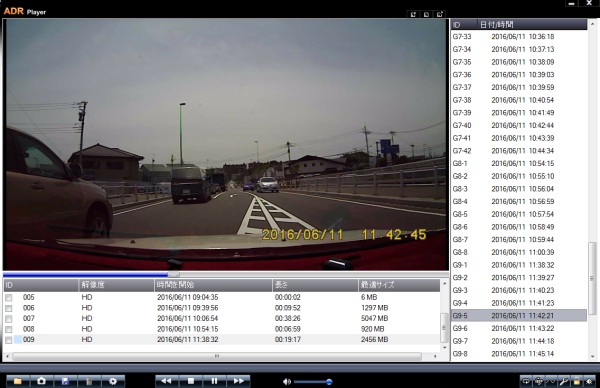
Task: Check the box for recording 007
Action: tap(9, 319)
